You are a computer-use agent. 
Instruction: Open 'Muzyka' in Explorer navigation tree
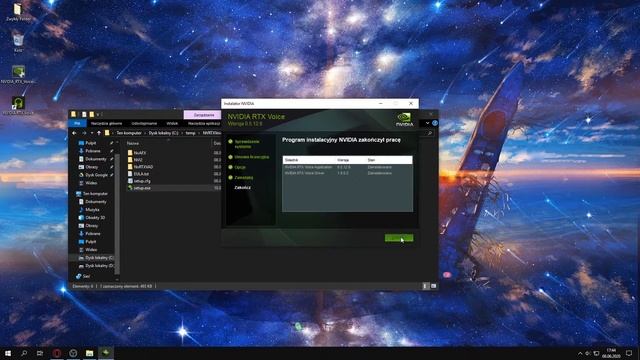92,210
